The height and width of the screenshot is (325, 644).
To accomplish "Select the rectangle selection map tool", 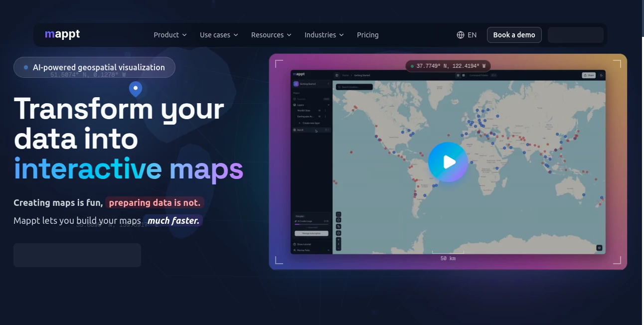I will pyautogui.click(x=338, y=214).
